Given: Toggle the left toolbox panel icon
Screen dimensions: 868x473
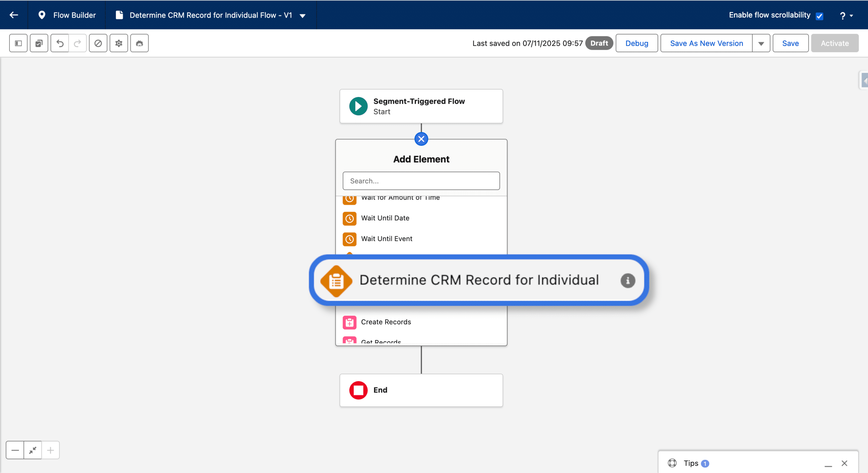Looking at the screenshot, I should click(18, 43).
